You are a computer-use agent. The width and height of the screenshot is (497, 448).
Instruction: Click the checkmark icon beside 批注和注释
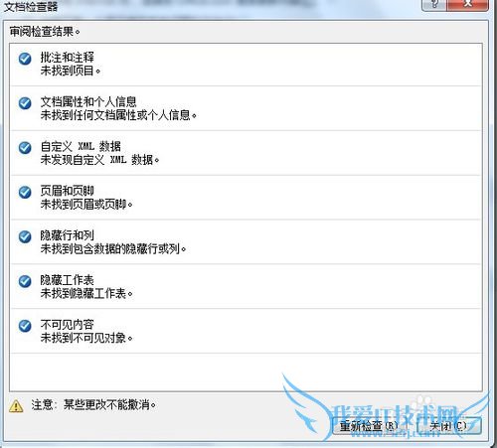[x=25, y=59]
